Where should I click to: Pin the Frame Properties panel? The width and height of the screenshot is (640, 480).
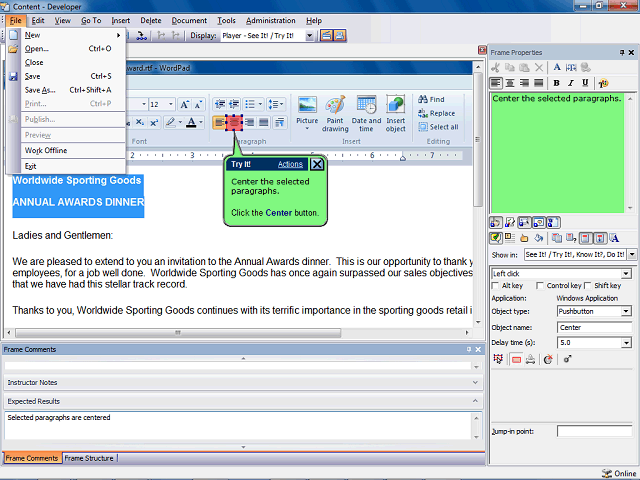pos(622,52)
